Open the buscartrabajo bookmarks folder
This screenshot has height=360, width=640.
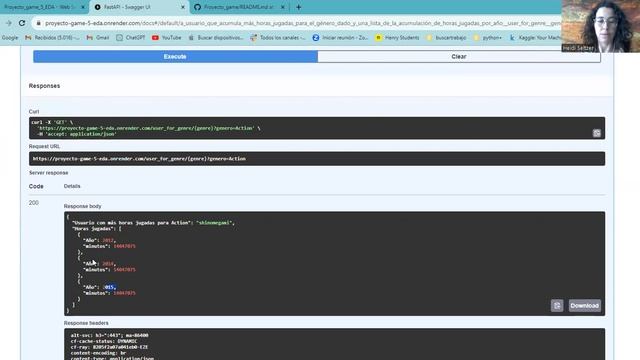click(446, 38)
